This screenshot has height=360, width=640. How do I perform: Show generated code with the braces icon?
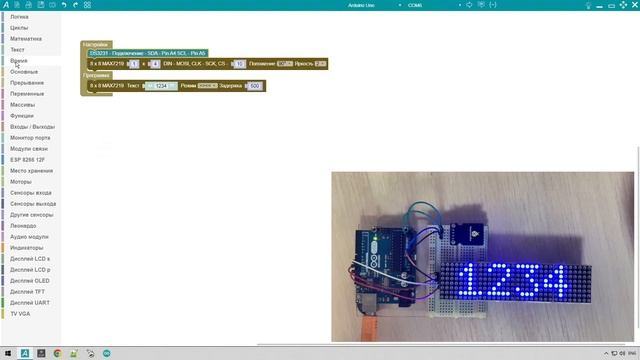[493, 5]
